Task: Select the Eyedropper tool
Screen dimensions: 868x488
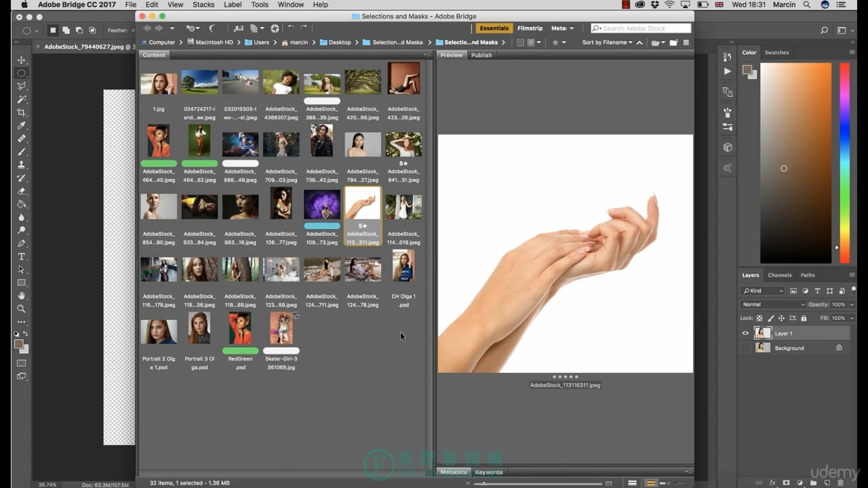Action: (x=22, y=125)
